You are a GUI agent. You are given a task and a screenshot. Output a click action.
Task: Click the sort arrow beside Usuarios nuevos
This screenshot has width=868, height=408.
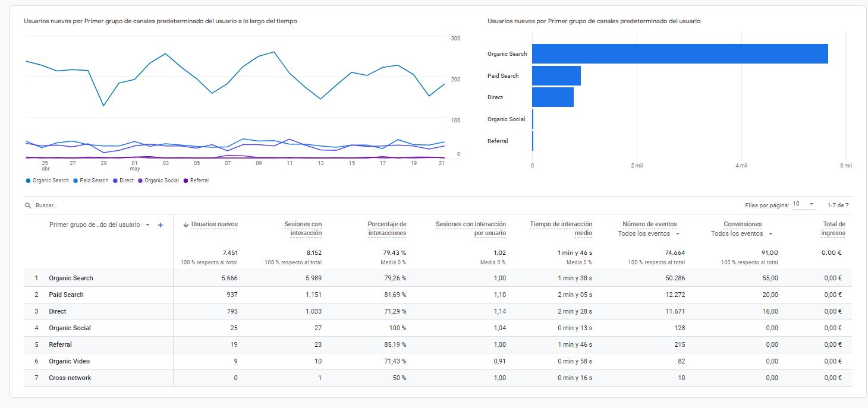tap(186, 224)
